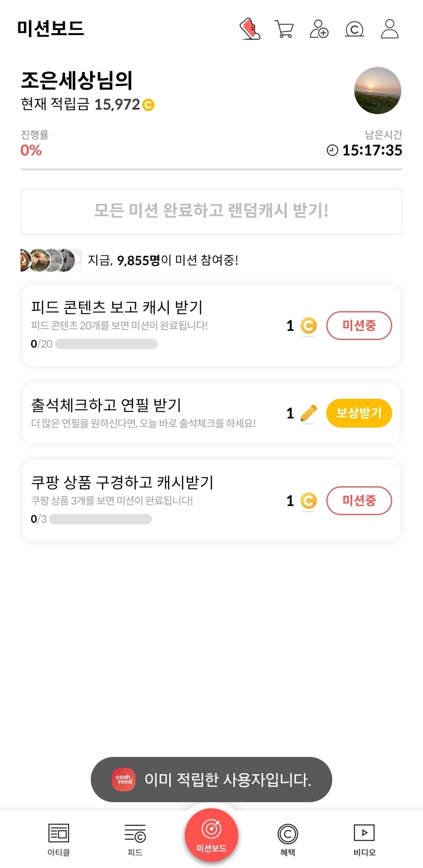Tap the pencil reward icon
423x868 pixels.
click(308, 413)
